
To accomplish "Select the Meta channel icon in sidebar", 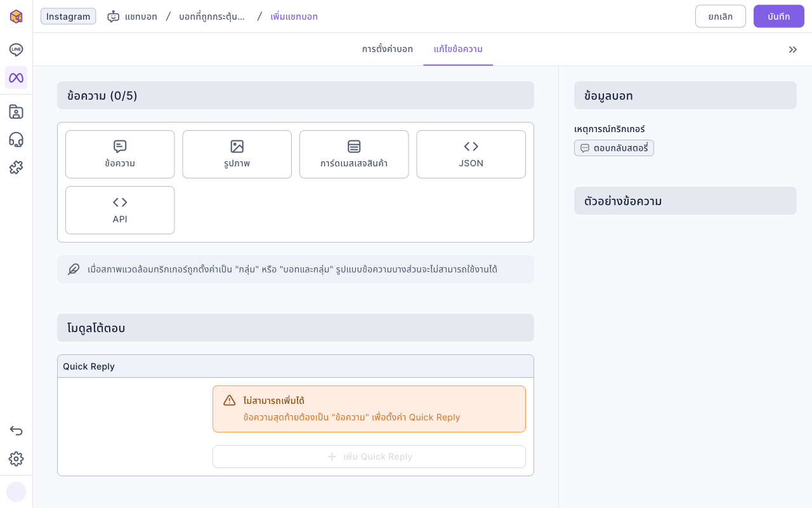I will (16, 77).
